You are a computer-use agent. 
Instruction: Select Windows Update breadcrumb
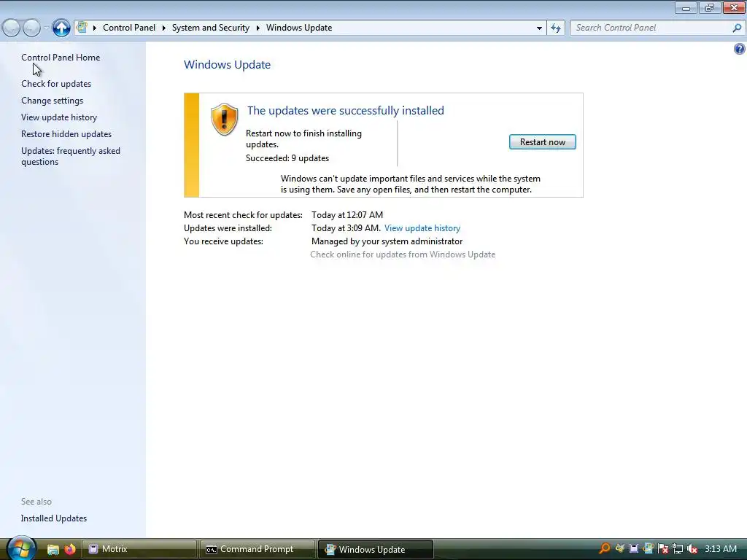(x=299, y=28)
